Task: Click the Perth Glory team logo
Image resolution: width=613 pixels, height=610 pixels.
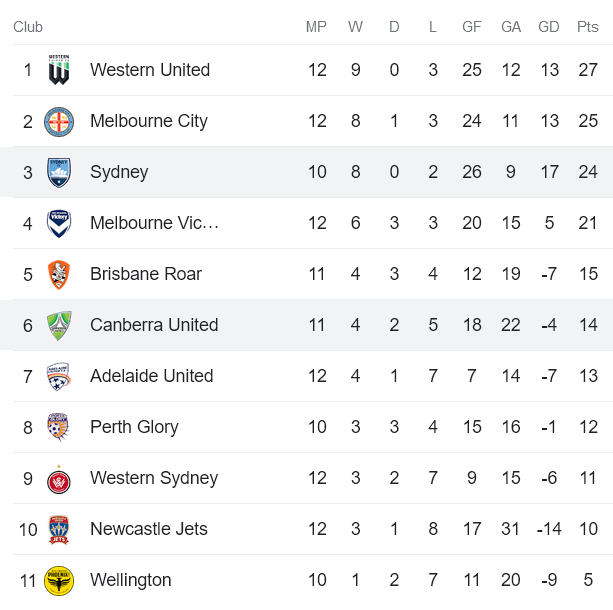Action: (x=59, y=427)
